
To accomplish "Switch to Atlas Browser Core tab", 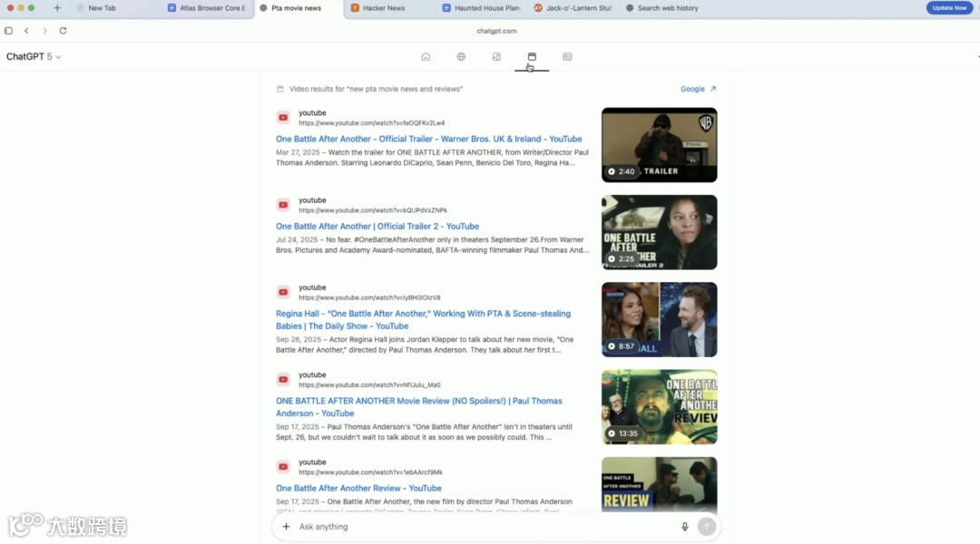I will 208,8.
